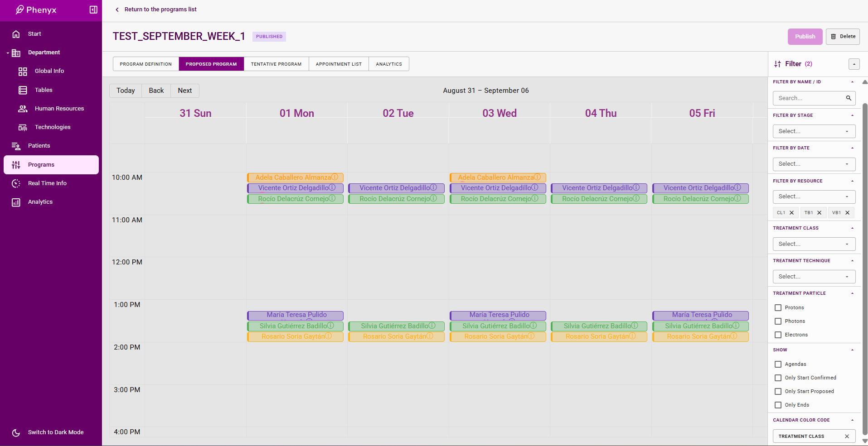Collapse the sidebar using the panel icon
Image resolution: width=868 pixels, height=446 pixels.
point(93,10)
